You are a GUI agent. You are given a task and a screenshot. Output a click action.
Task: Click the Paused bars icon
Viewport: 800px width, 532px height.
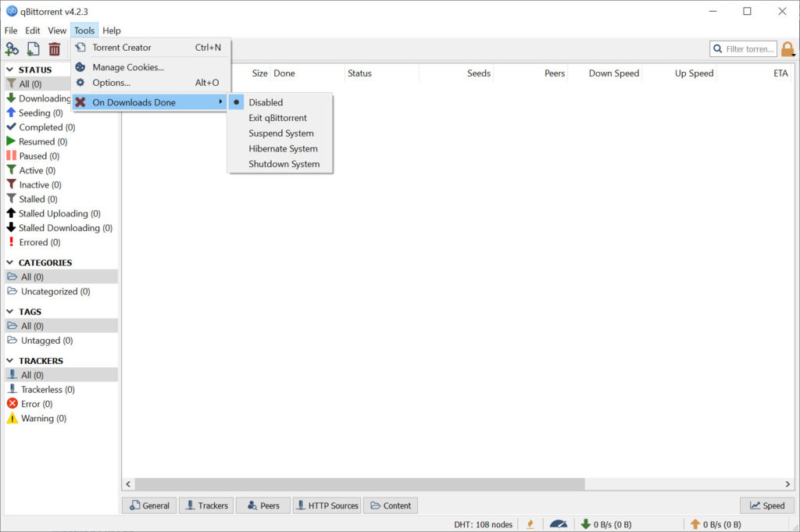tap(11, 155)
